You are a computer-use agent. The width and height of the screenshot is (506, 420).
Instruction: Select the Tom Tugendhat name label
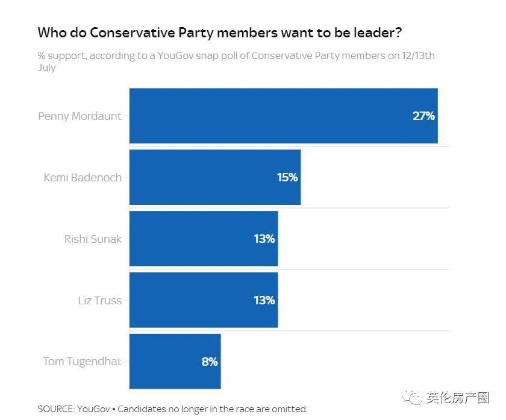coord(82,362)
